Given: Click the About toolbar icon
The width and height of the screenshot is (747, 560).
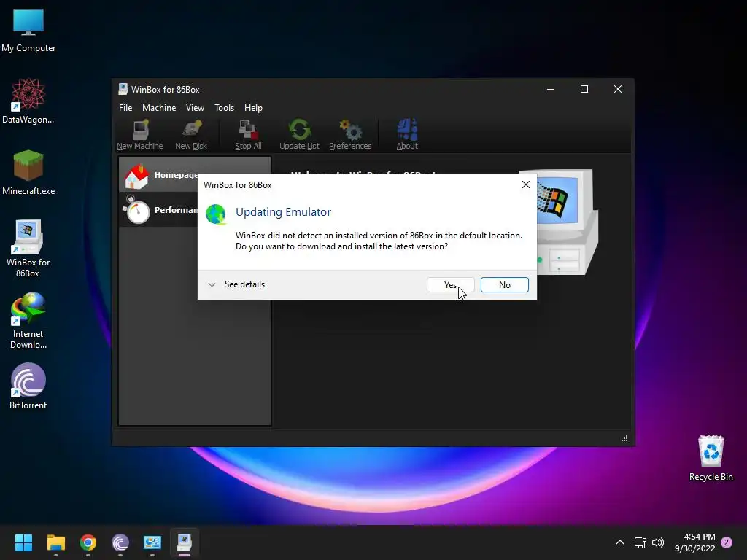Looking at the screenshot, I should [x=407, y=135].
